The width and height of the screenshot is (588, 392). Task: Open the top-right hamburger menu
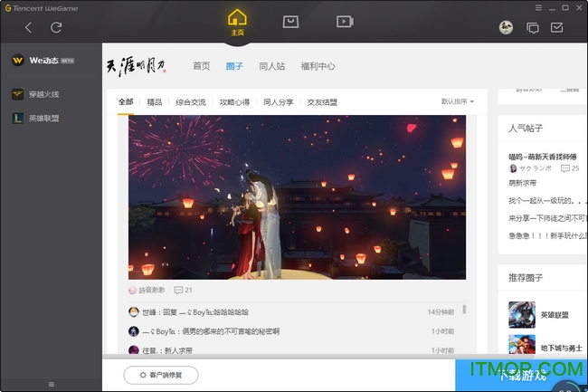click(538, 7)
